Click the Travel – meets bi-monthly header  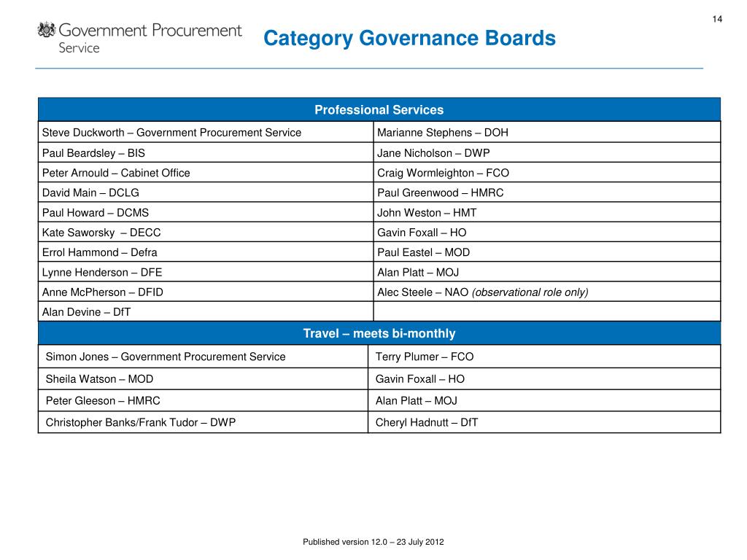[379, 333]
